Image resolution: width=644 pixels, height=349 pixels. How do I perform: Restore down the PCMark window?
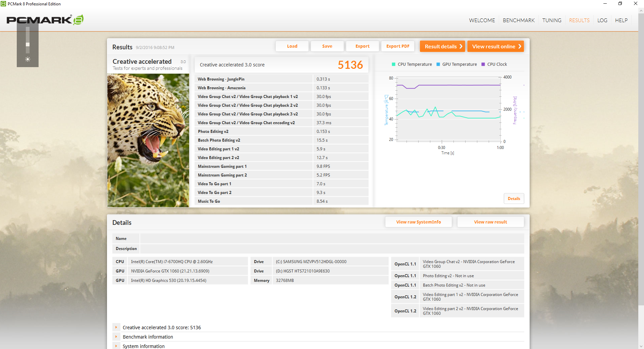tap(620, 4)
